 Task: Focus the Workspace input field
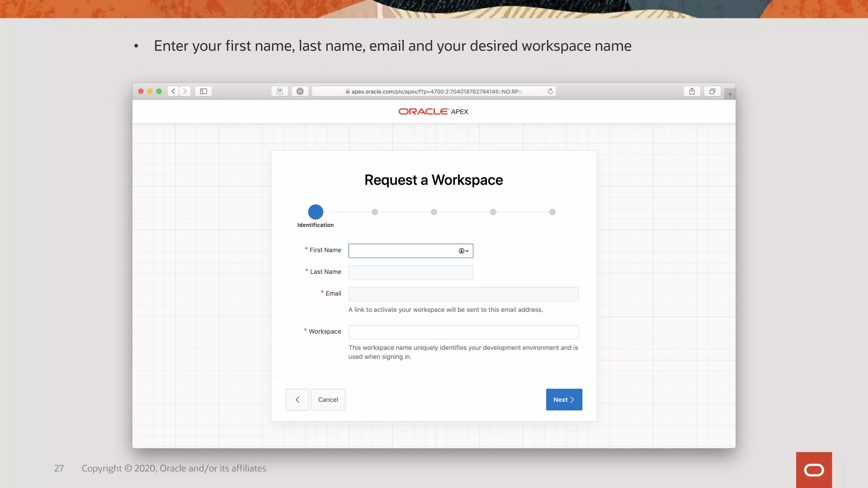tap(463, 332)
